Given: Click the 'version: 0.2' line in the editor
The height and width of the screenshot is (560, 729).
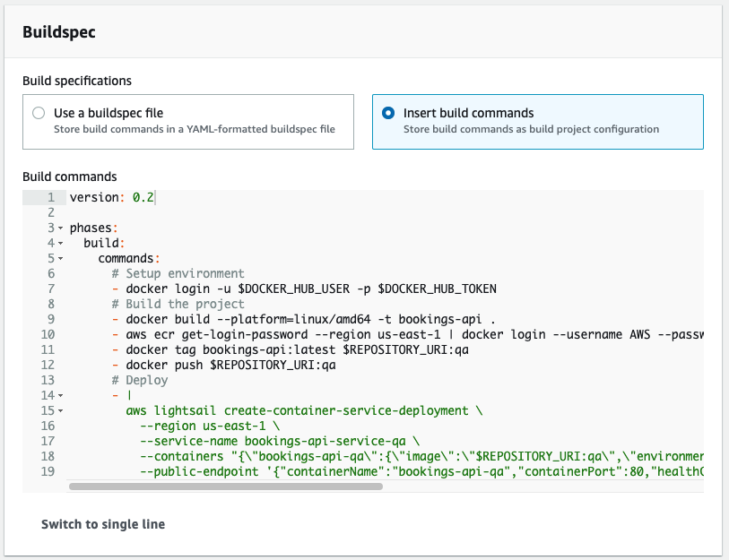Looking at the screenshot, I should [x=111, y=197].
